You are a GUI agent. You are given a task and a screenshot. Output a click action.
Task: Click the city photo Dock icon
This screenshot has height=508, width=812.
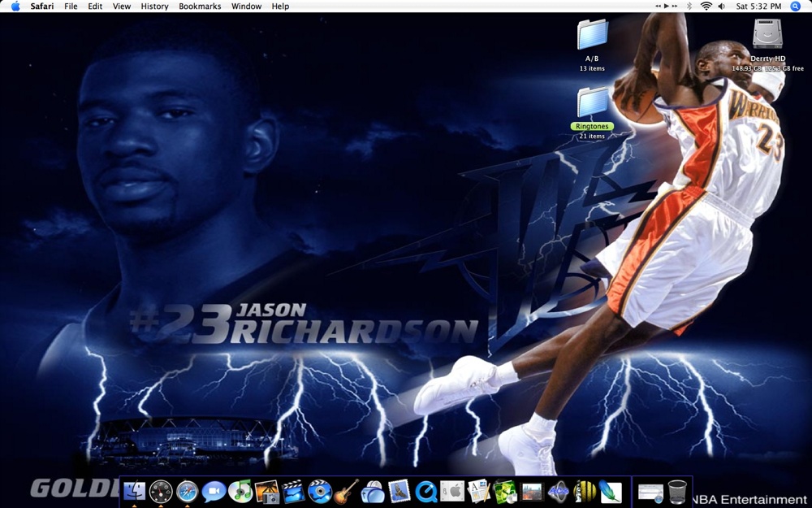532,491
